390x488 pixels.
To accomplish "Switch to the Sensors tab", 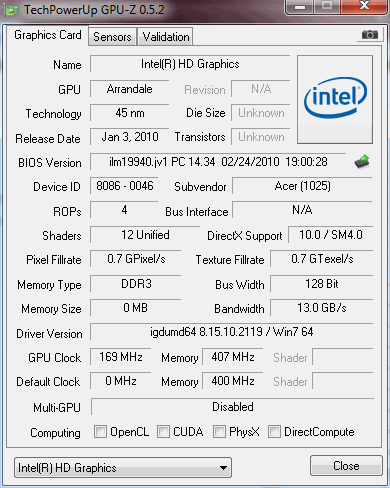I will pos(112,37).
